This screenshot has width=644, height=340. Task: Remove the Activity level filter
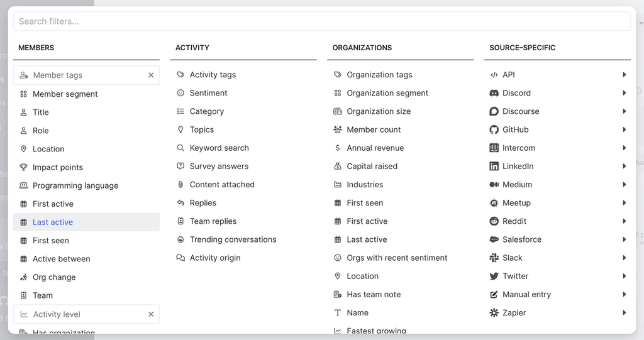151,314
